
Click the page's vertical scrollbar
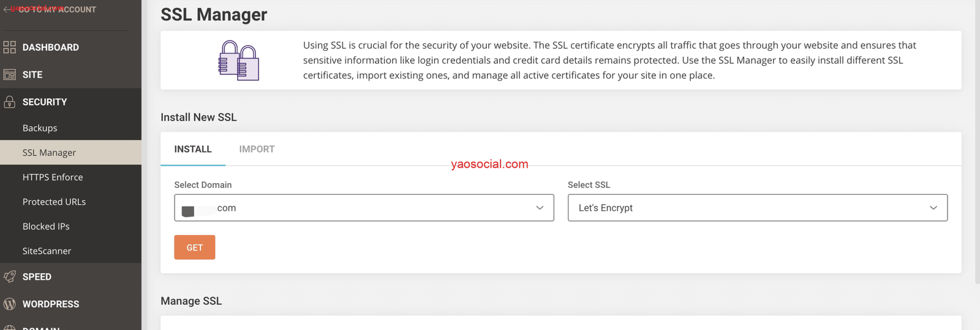(x=976, y=141)
